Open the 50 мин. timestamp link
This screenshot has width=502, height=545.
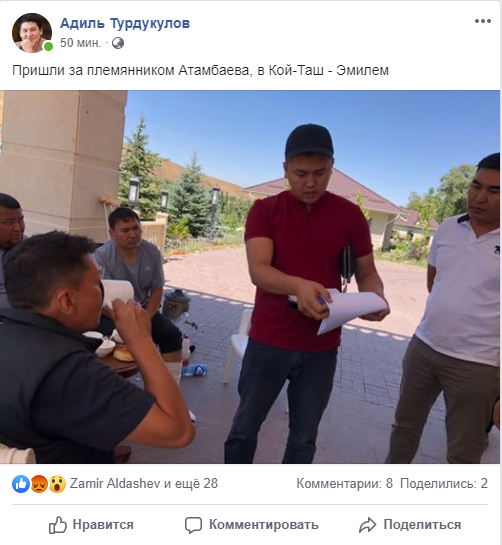click(81, 43)
